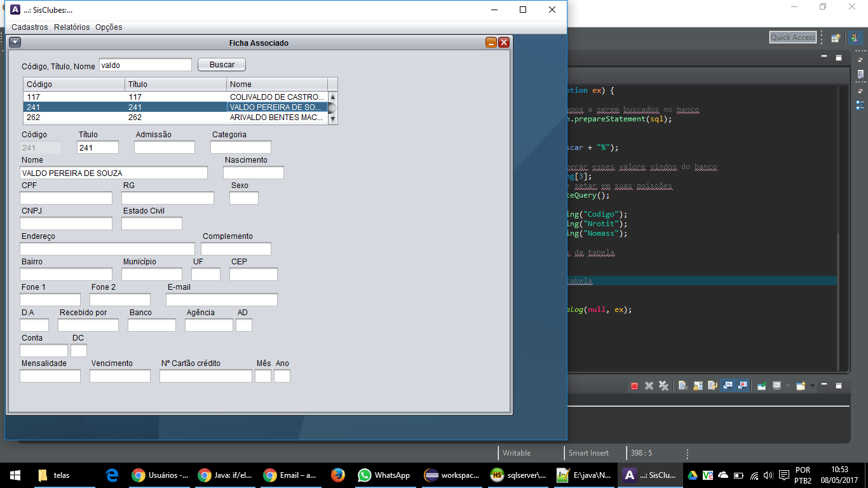Open the Opções menu

coord(109,27)
